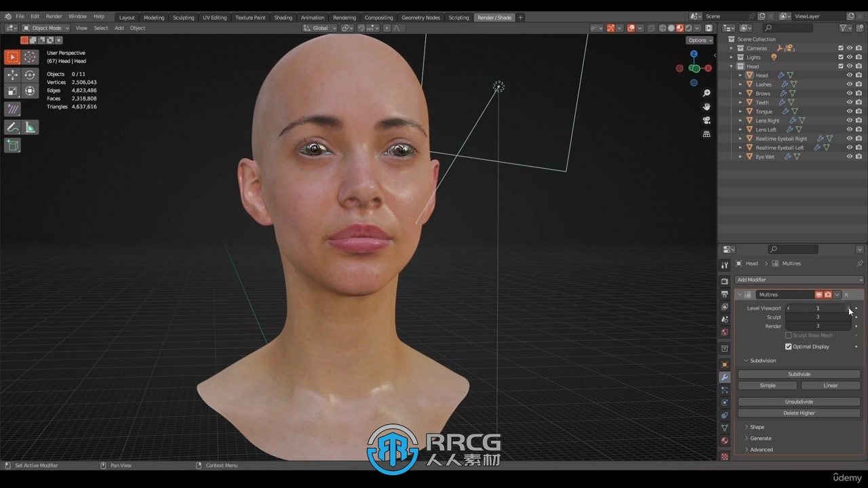Switch perspective/orthographic with the grid icon
The image size is (868, 488).
707,134
